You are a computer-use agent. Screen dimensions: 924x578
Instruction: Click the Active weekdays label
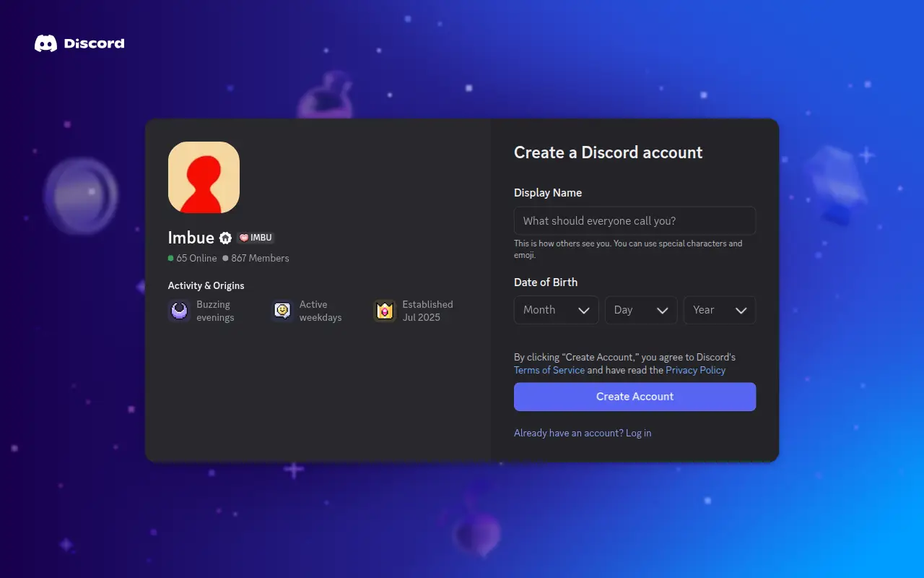pos(321,311)
